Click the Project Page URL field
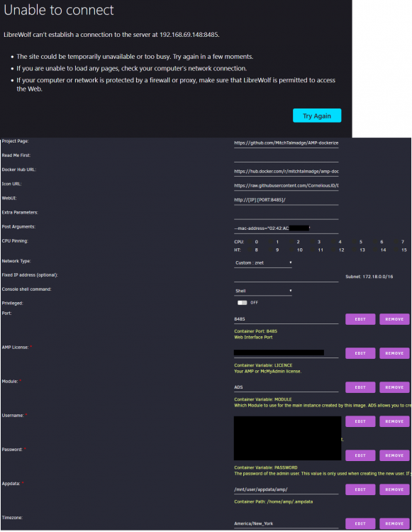 [286, 143]
